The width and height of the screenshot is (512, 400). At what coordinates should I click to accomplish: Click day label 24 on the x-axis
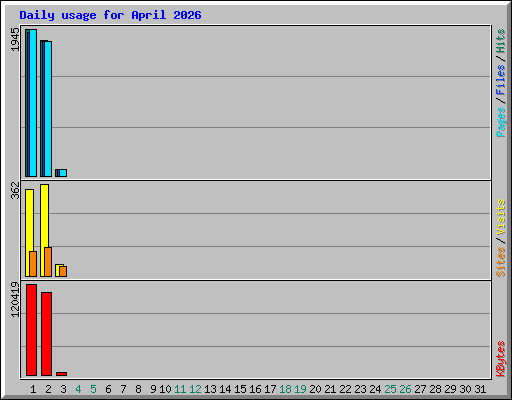[x=375, y=389]
